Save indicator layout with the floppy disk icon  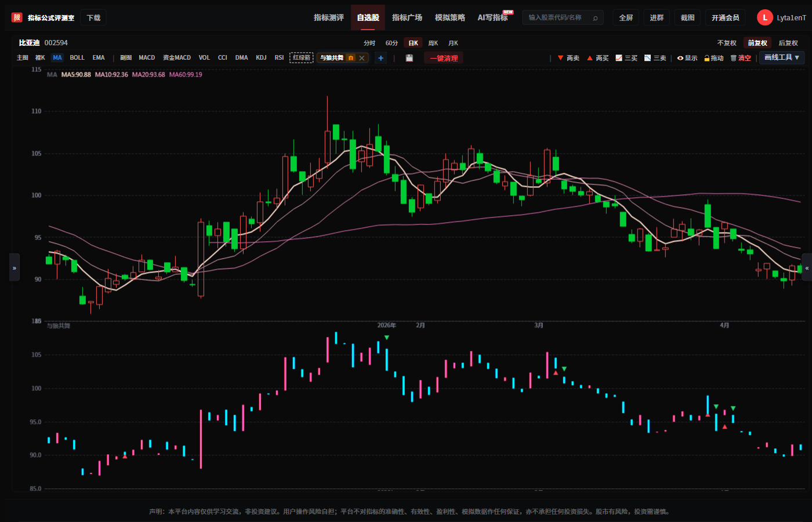pyautogui.click(x=409, y=58)
